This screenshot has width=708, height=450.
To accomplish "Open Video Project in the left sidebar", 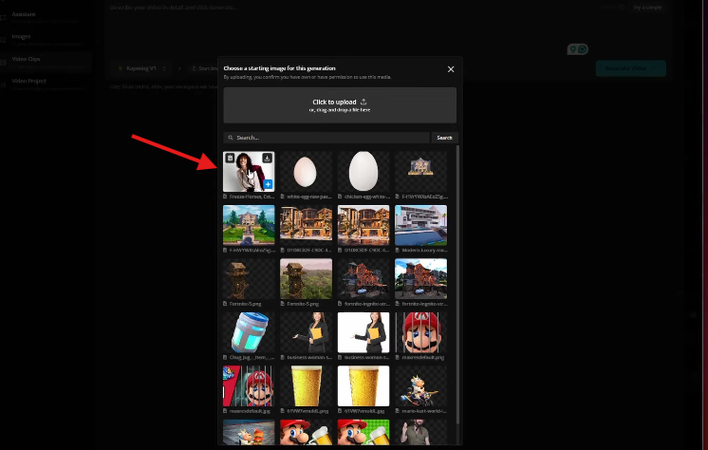I will [45, 84].
